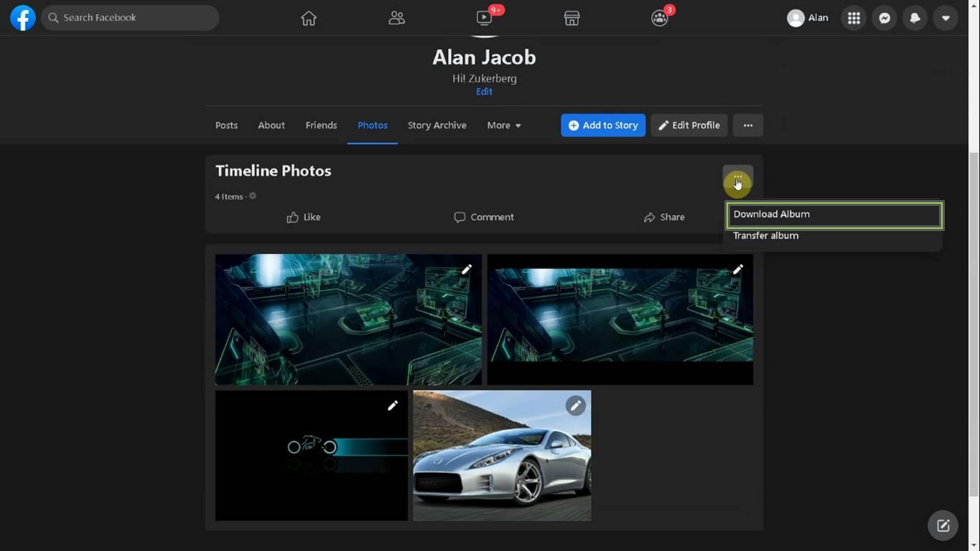Viewport: 980px width, 551px height.
Task: Open the Marketplace icon
Action: pyautogui.click(x=571, y=19)
